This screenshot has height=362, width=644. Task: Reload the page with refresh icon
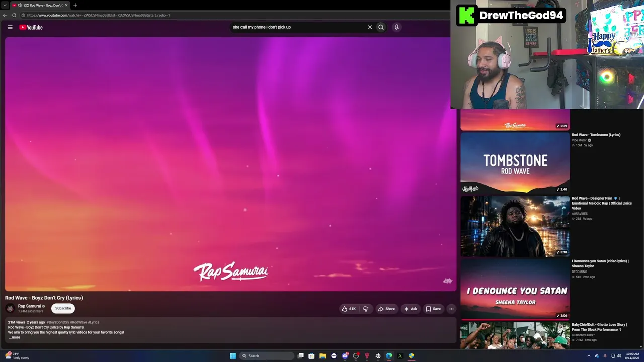pos(14,15)
